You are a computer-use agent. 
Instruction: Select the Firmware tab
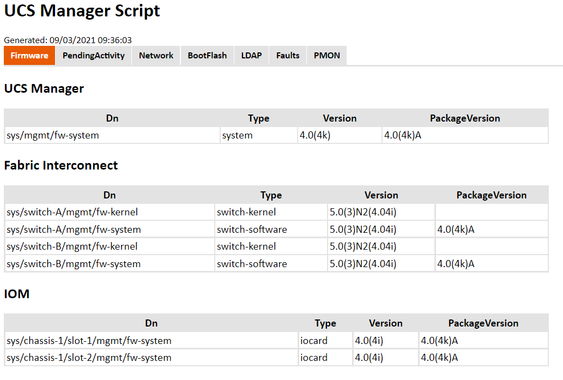(29, 56)
